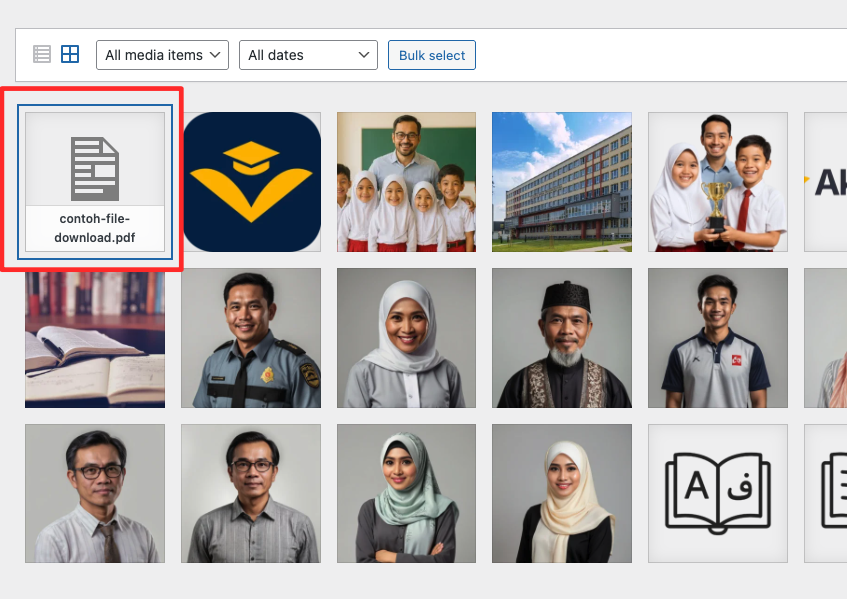Select woman in white hijab grey uniform
The height and width of the screenshot is (599, 847).
406,338
